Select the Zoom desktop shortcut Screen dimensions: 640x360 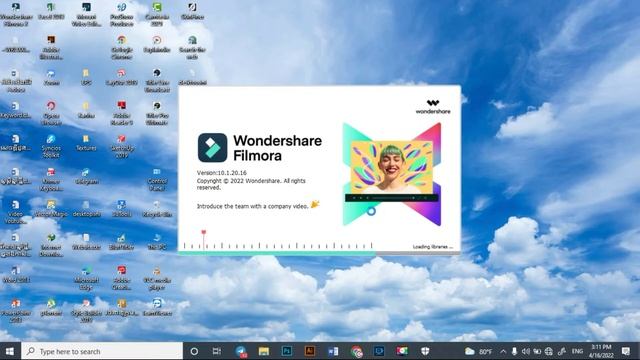[51, 77]
